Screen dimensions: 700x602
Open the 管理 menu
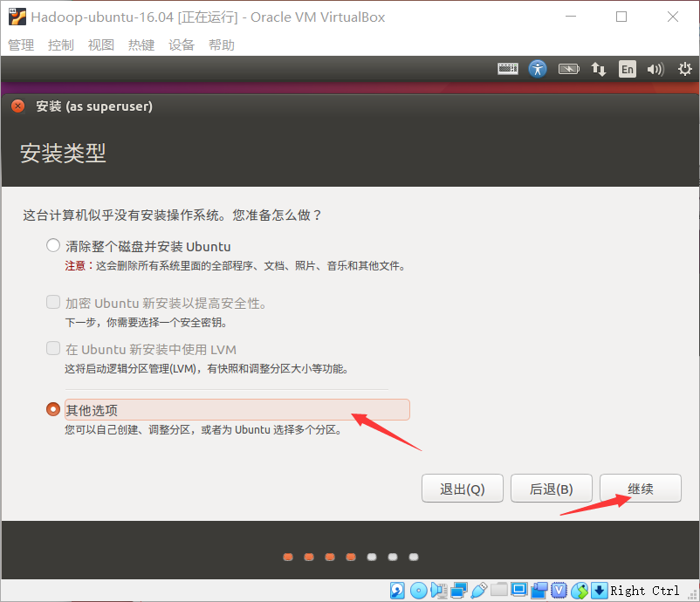(x=21, y=45)
